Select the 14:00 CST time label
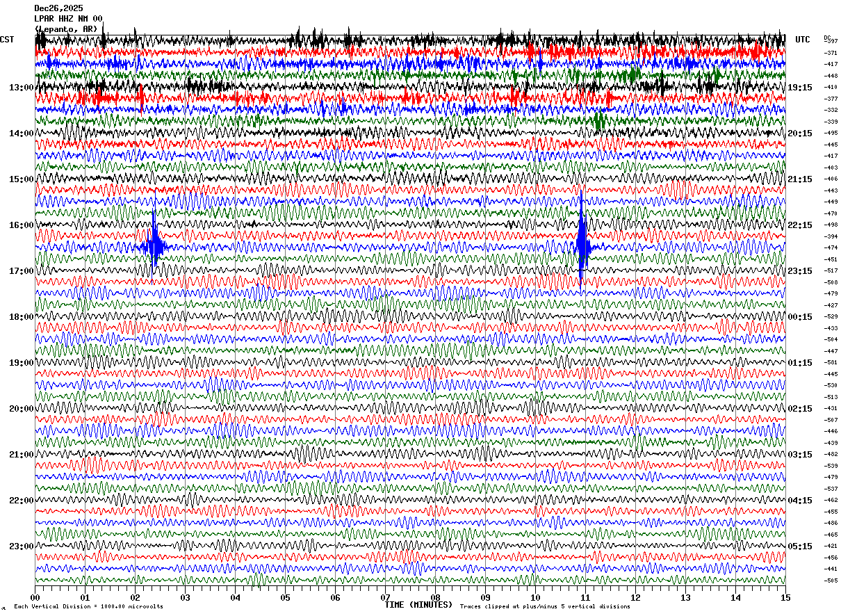Viewport: 841px width, 616px height. [22, 133]
